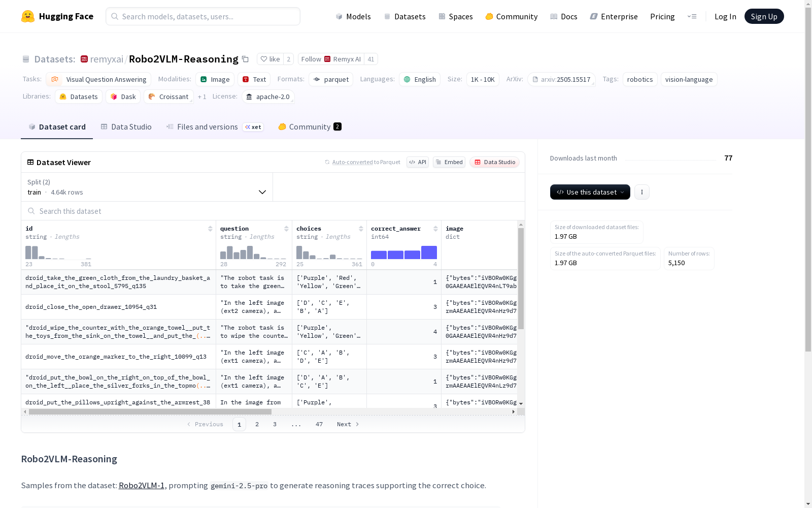Open Docs in the top navigation
The image size is (812, 508).
click(x=564, y=16)
